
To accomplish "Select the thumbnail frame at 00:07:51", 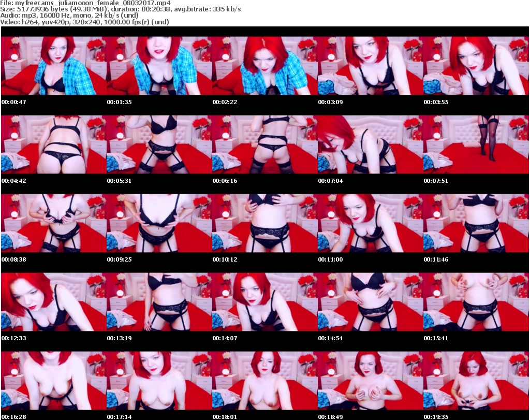I will point(476,144).
